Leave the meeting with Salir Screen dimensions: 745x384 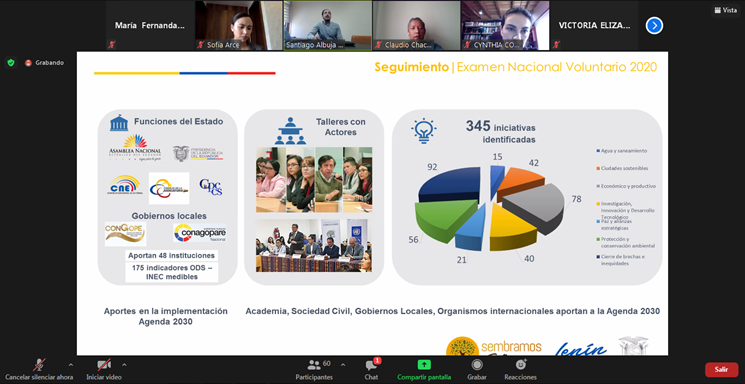pos(721,369)
